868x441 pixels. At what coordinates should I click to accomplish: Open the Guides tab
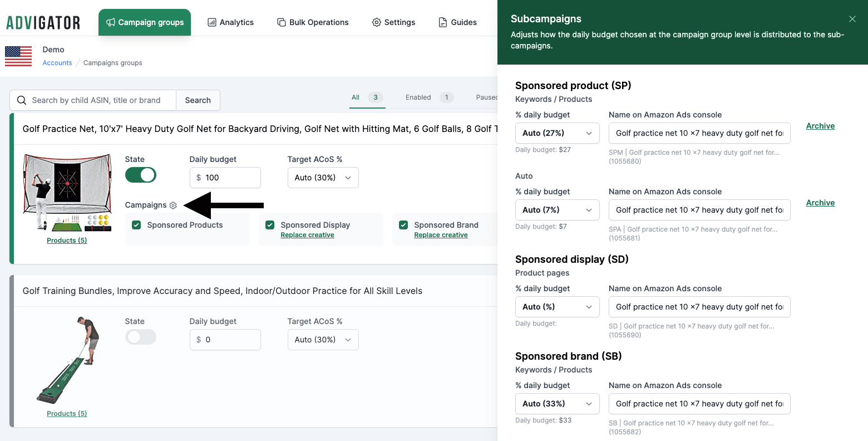457,22
